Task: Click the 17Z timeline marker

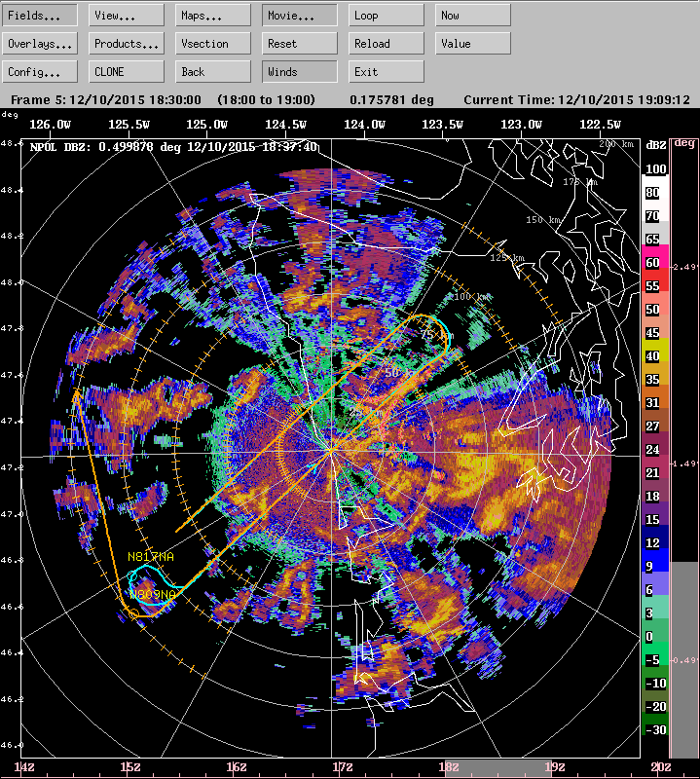Action: [343, 767]
